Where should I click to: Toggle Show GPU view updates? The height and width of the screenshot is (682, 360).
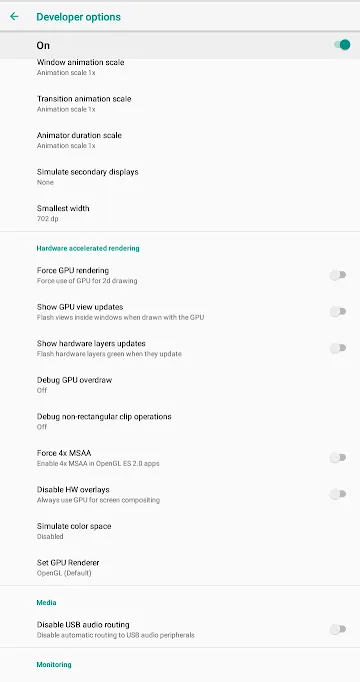tap(338, 311)
